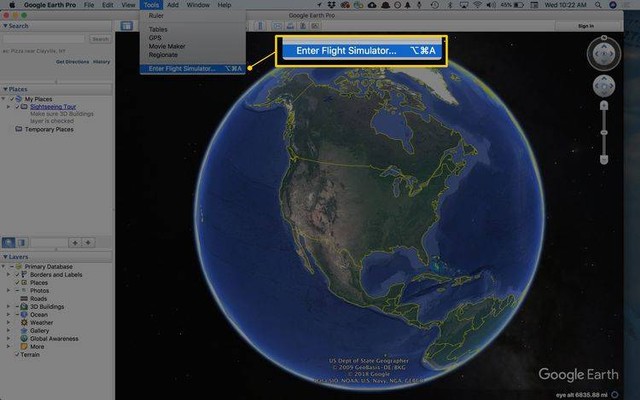Uncheck the Places layer checkbox
The image size is (640, 400).
point(17,282)
